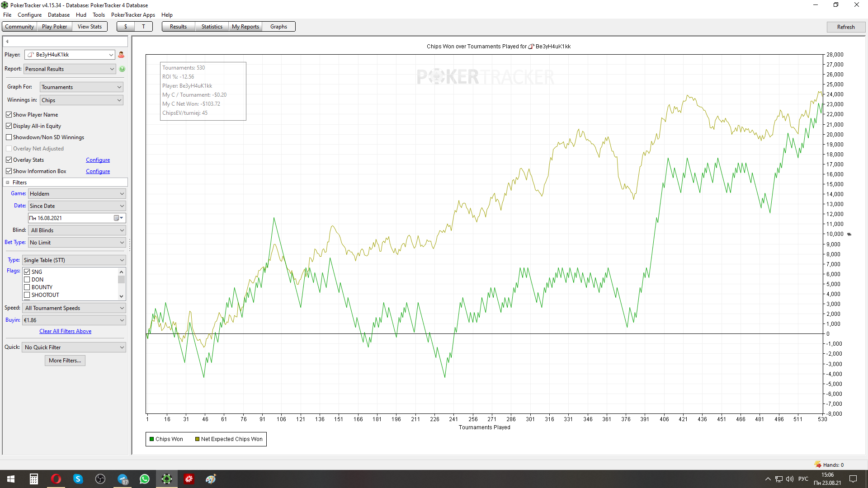
Task: Click the PokerTracker taskbar icon
Action: 167,479
